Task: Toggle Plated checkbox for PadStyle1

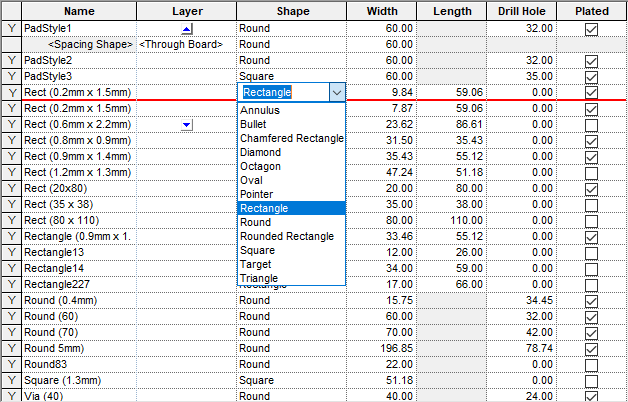Action: (x=591, y=30)
